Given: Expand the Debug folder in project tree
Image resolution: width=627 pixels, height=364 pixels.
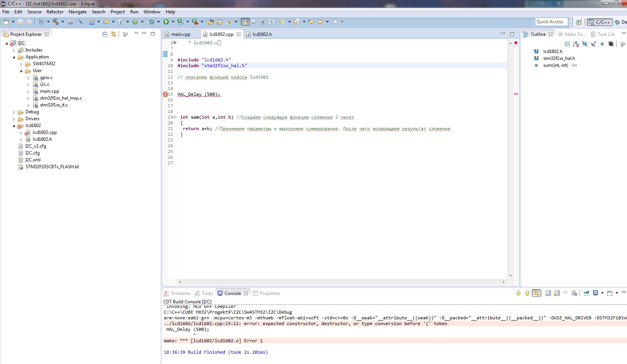Looking at the screenshot, I should pos(14,112).
